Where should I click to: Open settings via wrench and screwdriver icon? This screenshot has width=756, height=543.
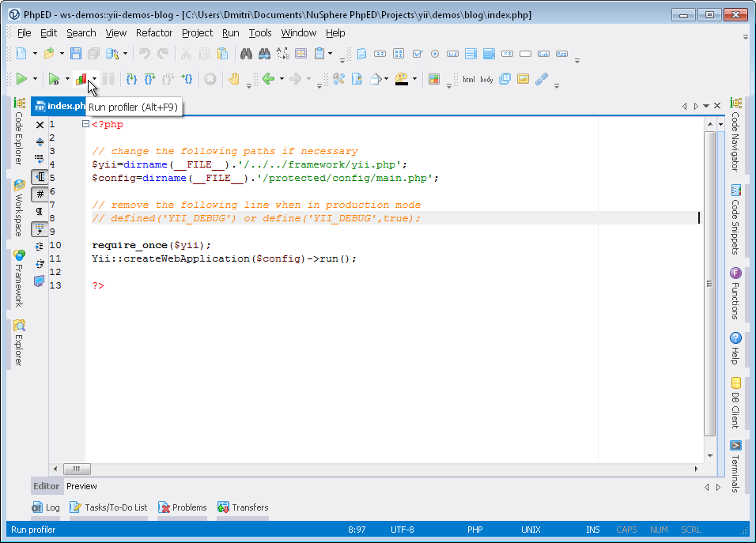pyautogui.click(x=339, y=78)
